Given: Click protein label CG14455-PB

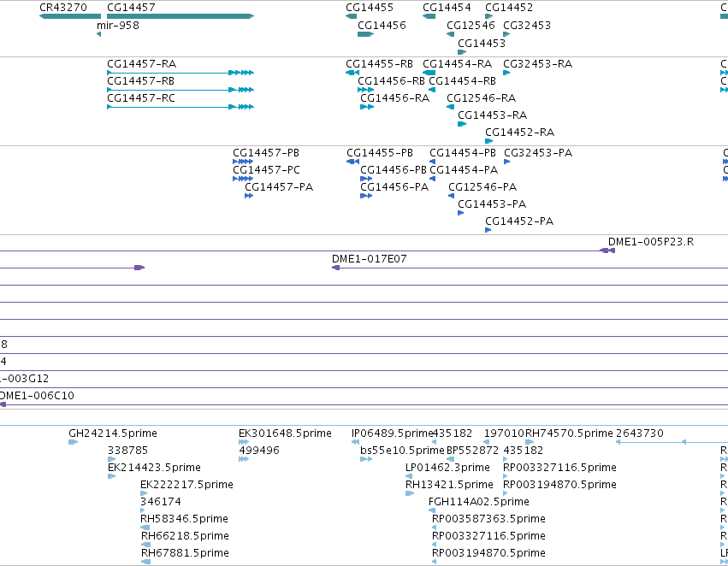Looking at the screenshot, I should tap(380, 153).
